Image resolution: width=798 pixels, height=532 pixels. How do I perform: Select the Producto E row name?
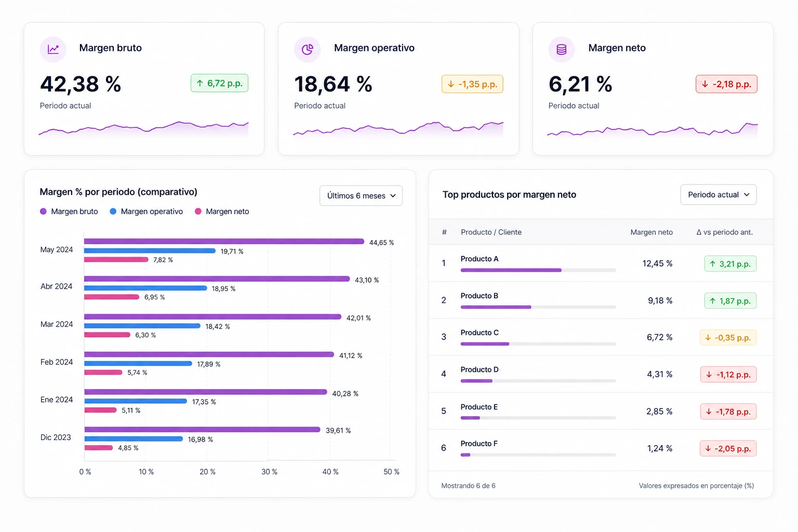coord(479,407)
